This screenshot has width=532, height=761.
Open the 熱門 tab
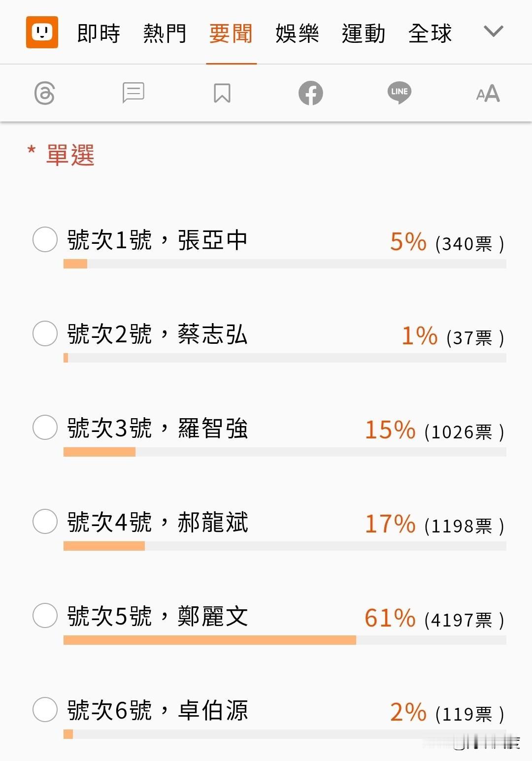click(165, 33)
